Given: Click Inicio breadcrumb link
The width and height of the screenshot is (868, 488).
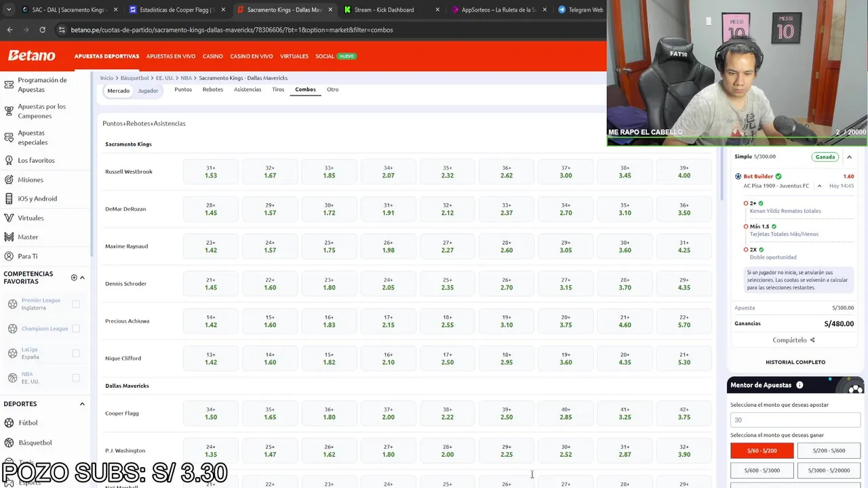Looking at the screenshot, I should (x=106, y=78).
